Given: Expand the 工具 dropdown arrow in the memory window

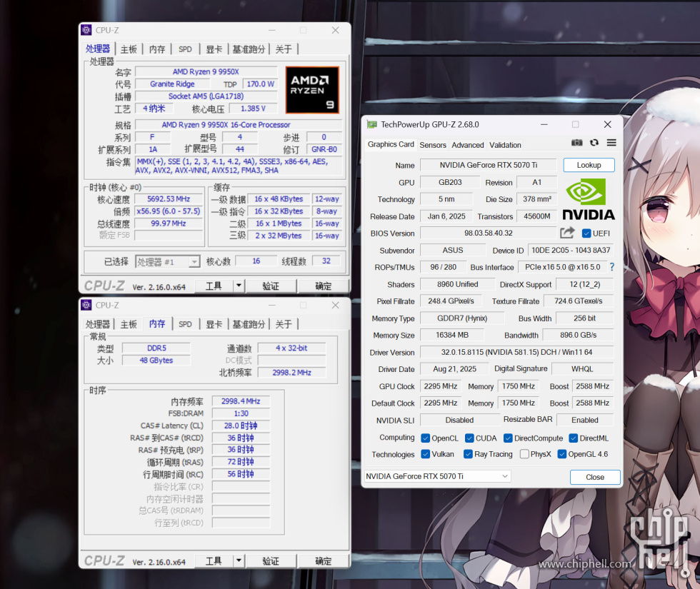Looking at the screenshot, I should coord(239,560).
